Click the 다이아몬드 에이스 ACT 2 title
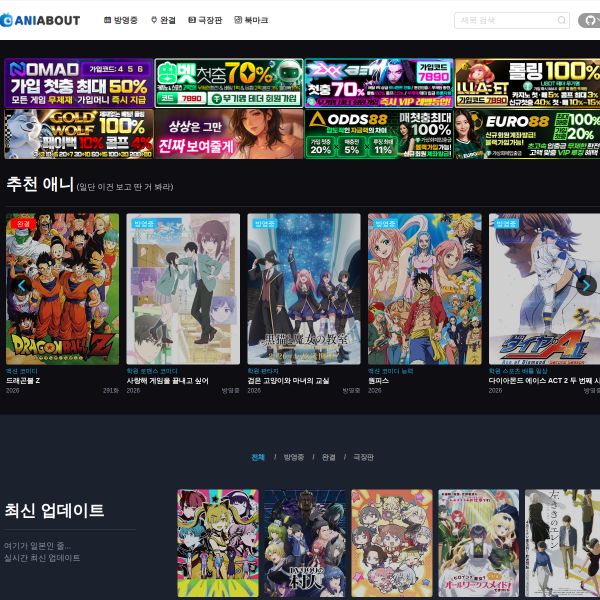 [544, 381]
